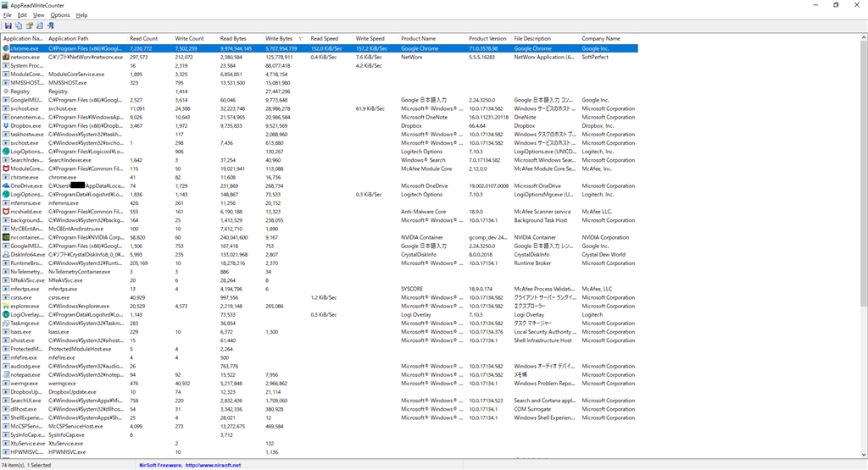Click the explorer.exe folder icon

point(6,306)
